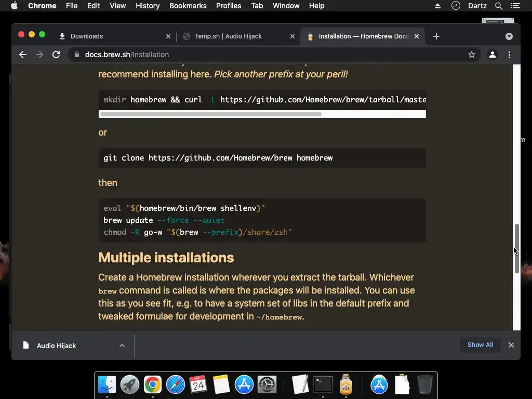Open the document stack in the Dock
Screen dimensions: 532x399
(402, 384)
